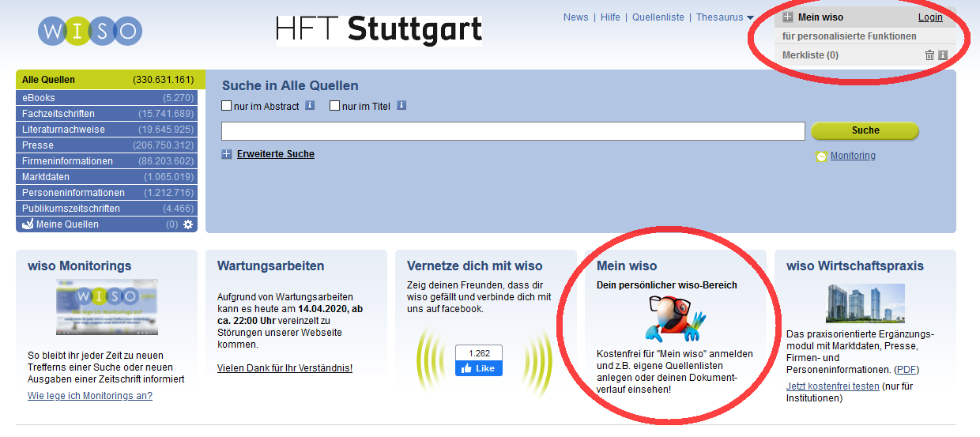
Task: Open the Wirtschaftspraxis buildings image
Action: 865,303
